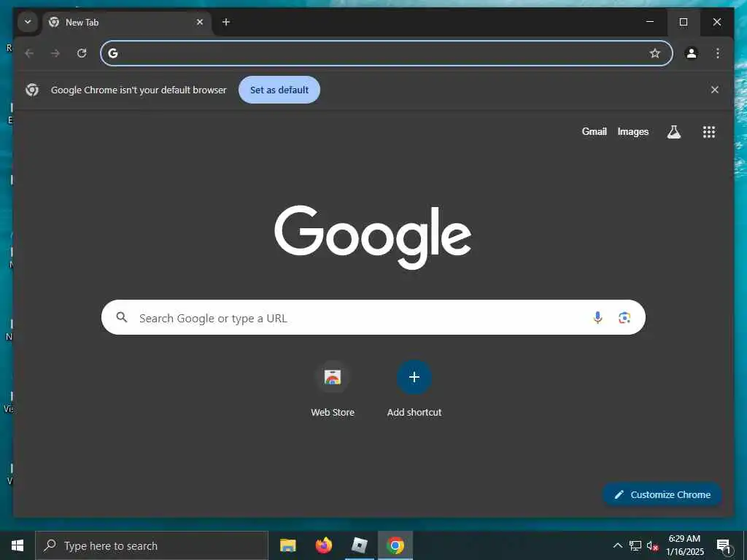
Task: Open Roblox from the taskbar
Action: pos(359,545)
